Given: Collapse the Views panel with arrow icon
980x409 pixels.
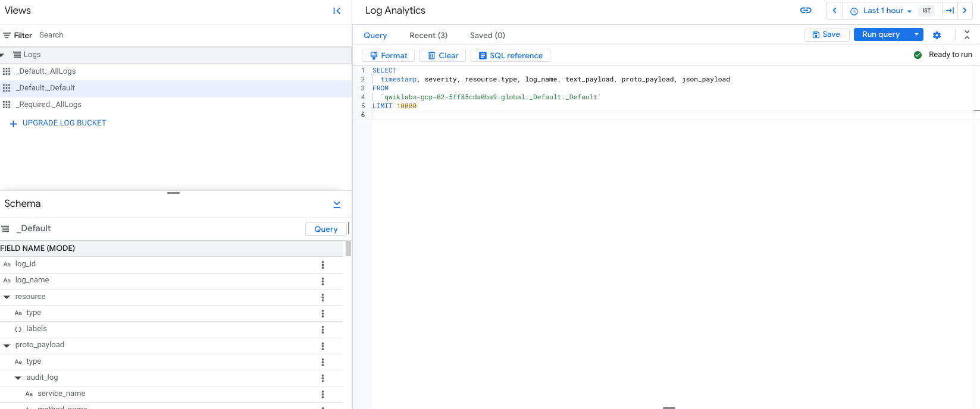Looking at the screenshot, I should click(337, 11).
